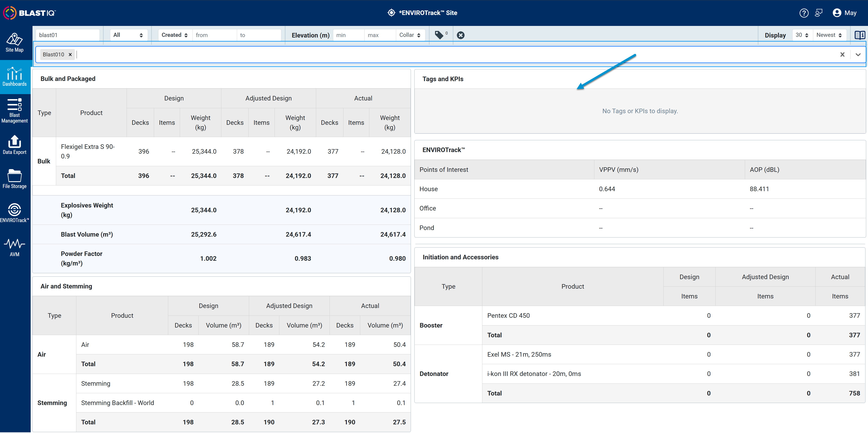Click the blast01 search field
This screenshot has width=868, height=433.
click(68, 35)
